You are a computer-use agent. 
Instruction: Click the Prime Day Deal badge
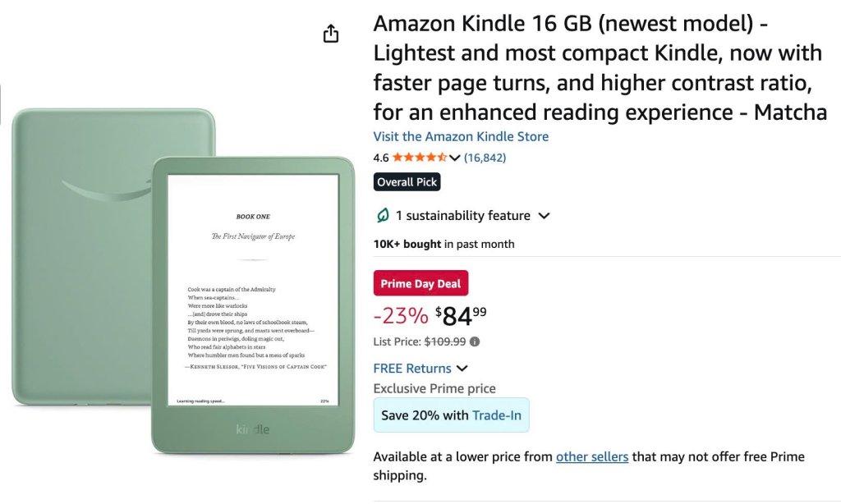(x=420, y=283)
